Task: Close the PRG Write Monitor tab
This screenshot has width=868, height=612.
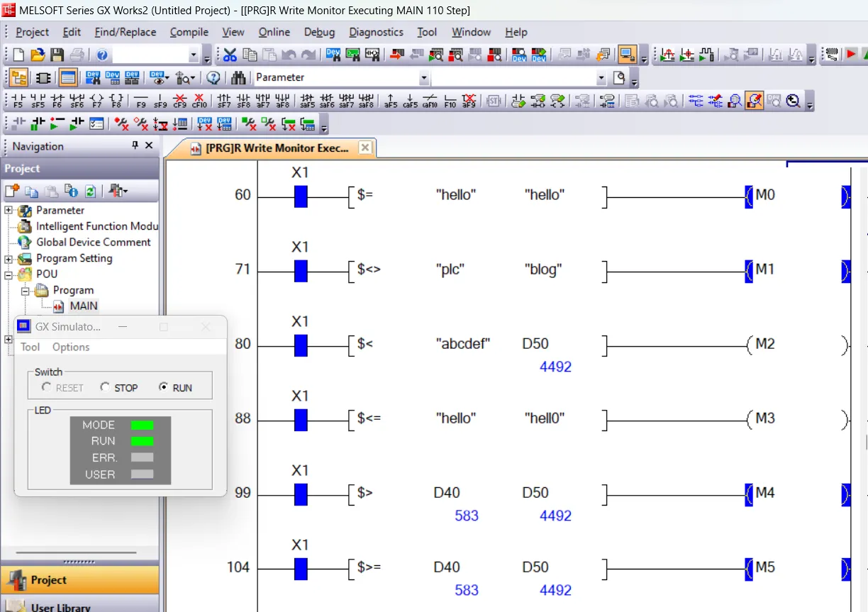Action: 365,148
